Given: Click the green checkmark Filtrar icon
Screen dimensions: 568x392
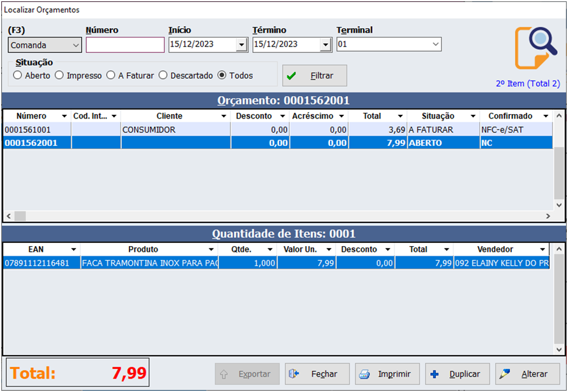Looking at the screenshot, I should pos(292,75).
